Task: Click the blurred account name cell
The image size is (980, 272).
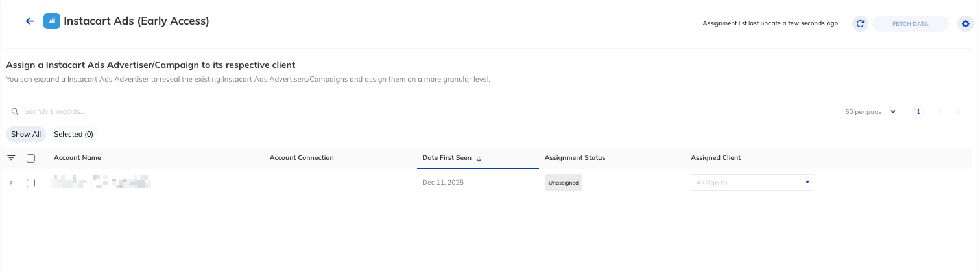Action: click(x=101, y=182)
